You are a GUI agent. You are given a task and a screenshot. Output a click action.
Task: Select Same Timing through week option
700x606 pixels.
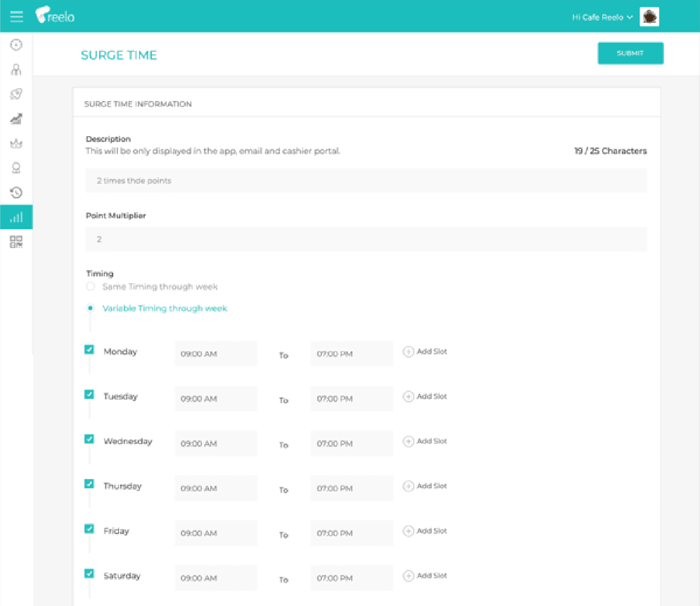click(x=91, y=287)
